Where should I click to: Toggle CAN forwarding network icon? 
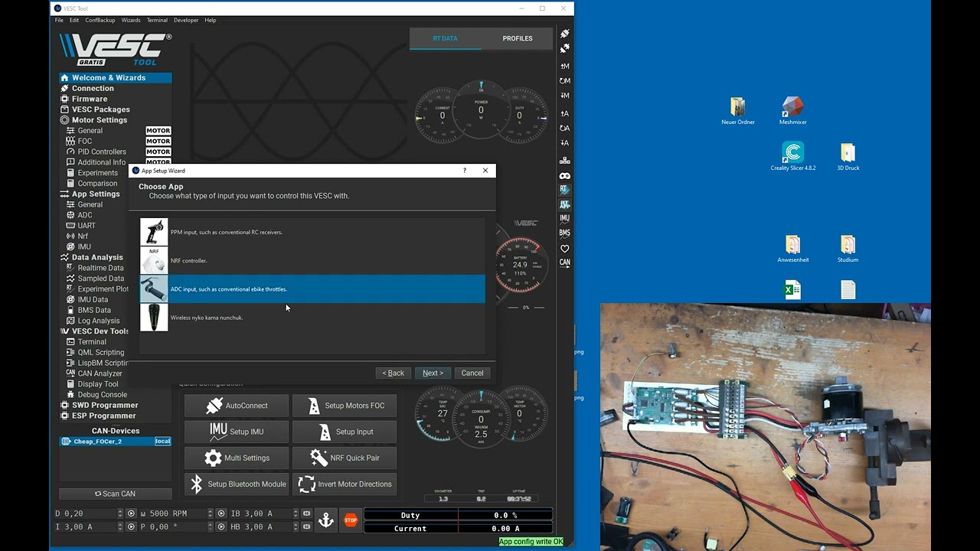(x=565, y=161)
